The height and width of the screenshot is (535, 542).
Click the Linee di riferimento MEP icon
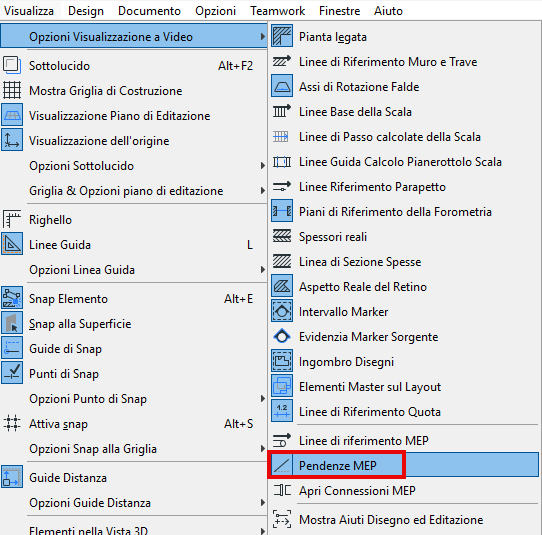282,440
